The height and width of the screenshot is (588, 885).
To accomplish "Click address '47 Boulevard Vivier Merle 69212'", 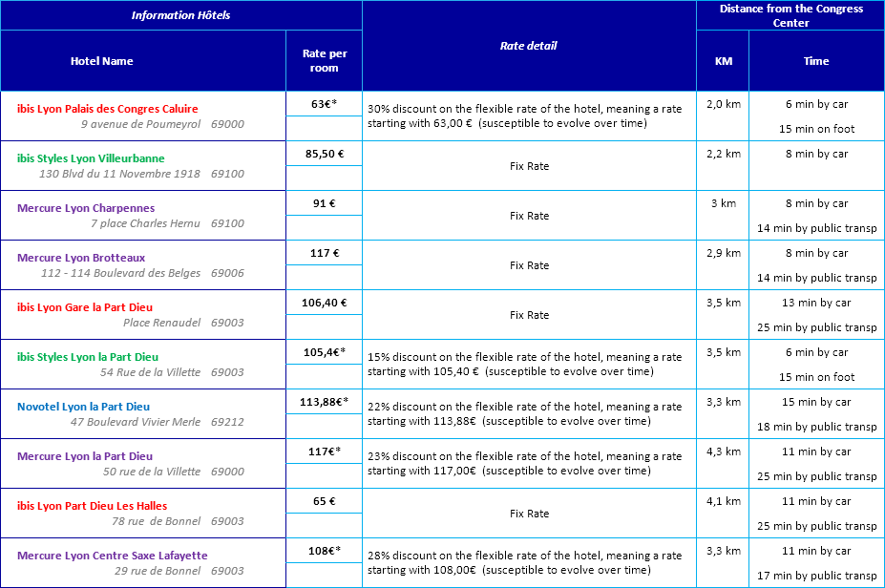I will pyautogui.click(x=158, y=422).
